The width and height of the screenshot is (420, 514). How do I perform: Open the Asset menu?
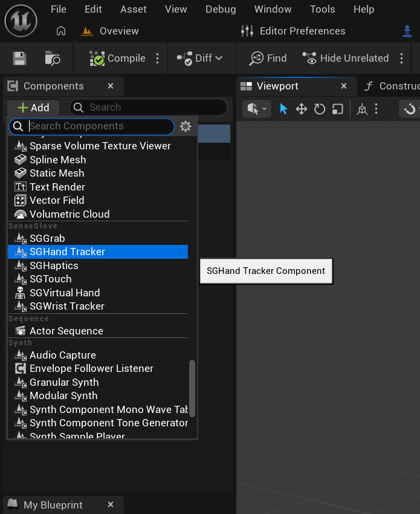click(x=134, y=9)
